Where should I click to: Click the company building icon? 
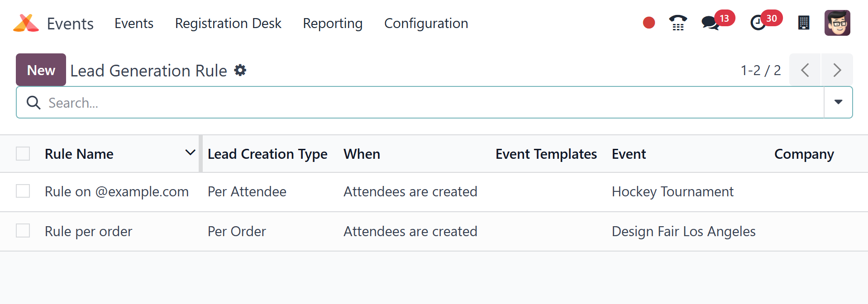point(803,23)
